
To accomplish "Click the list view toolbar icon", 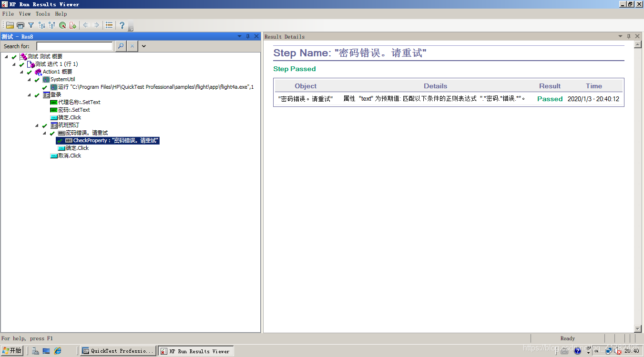I will 109,25.
